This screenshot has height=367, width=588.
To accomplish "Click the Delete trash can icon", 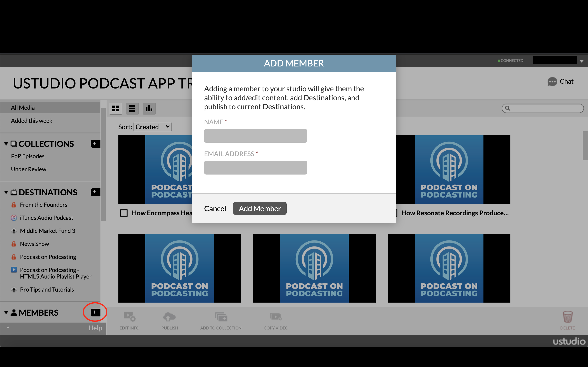I will pos(568,317).
